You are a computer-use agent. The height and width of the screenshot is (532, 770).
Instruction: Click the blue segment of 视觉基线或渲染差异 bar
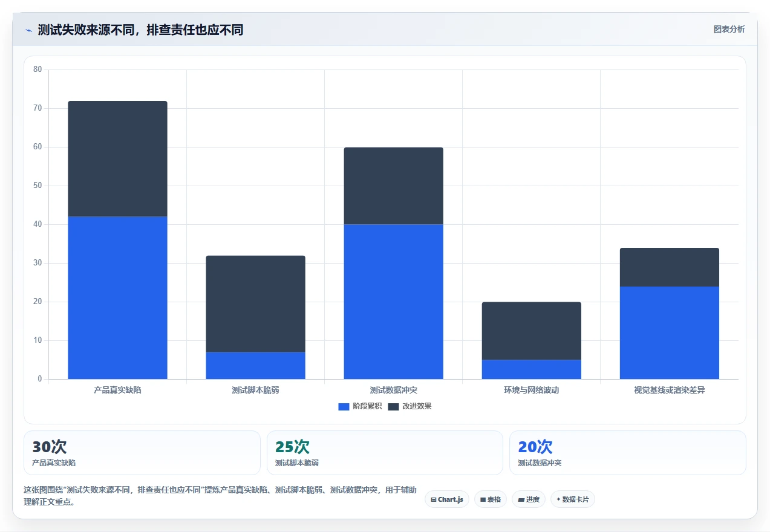coord(669,333)
